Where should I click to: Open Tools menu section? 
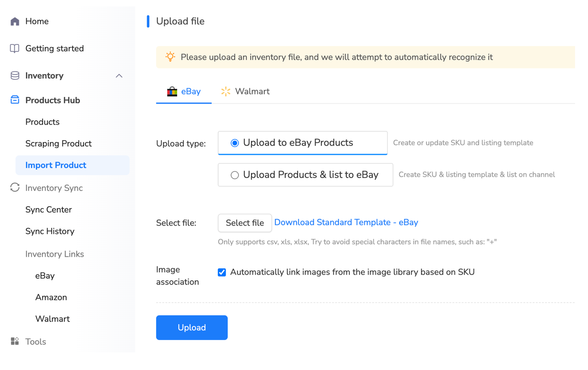pyautogui.click(x=36, y=342)
